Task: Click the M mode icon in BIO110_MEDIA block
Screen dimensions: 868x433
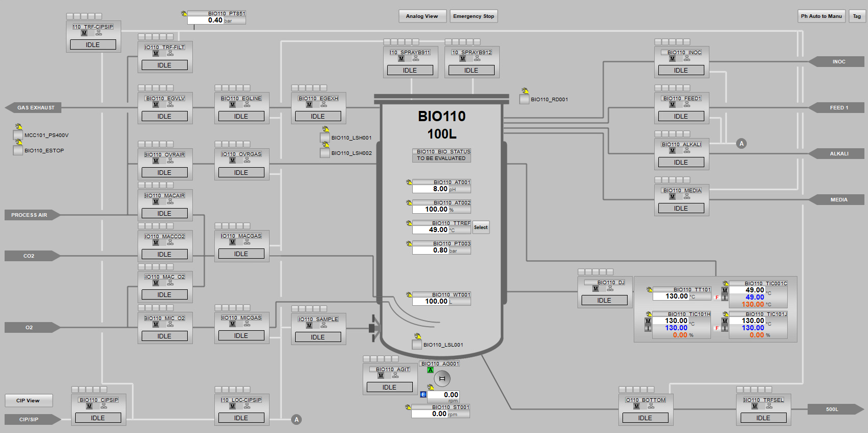Action: click(672, 197)
